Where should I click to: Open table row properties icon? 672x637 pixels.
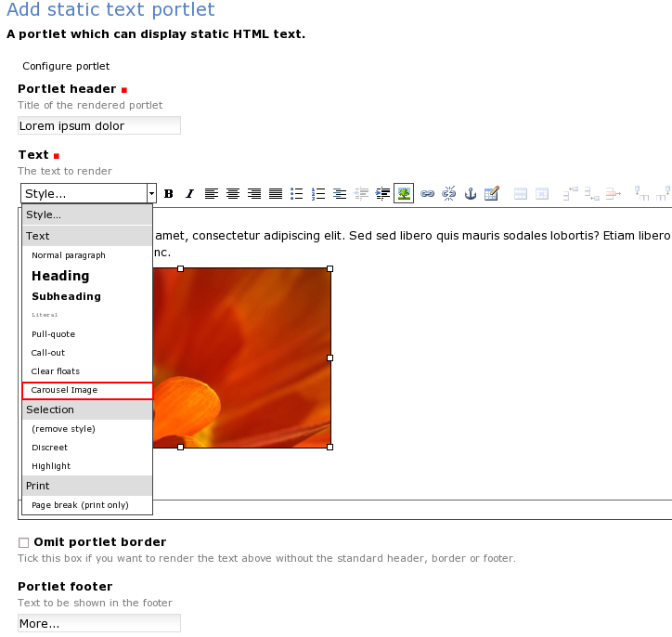[x=521, y=194]
